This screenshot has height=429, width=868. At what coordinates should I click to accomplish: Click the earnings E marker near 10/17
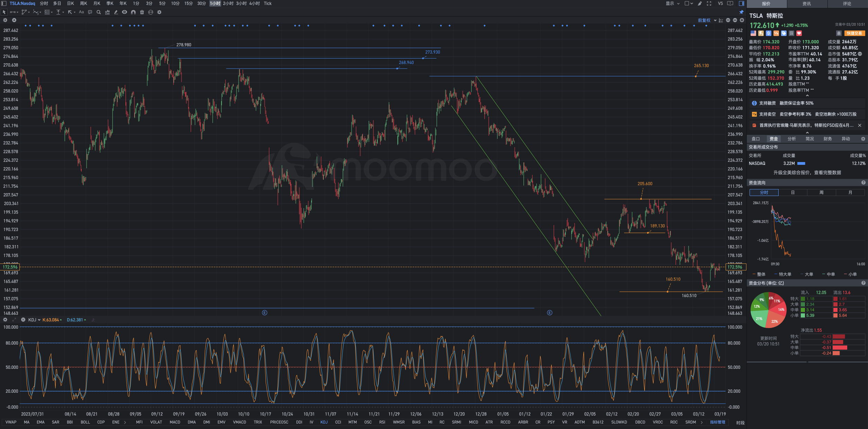[x=265, y=313]
